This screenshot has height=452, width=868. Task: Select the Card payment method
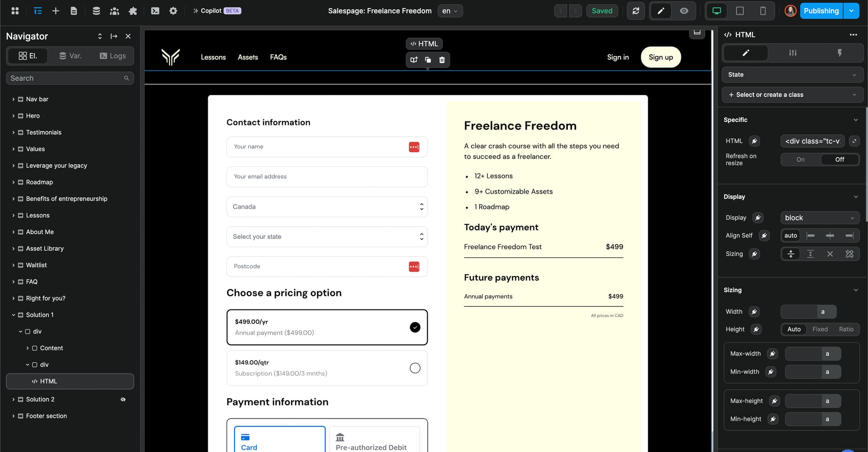(x=280, y=439)
